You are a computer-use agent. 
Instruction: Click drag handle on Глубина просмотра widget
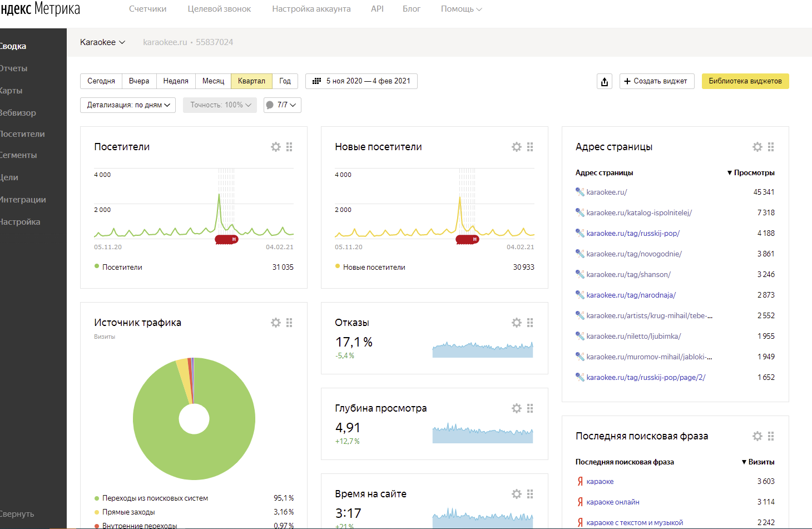pyautogui.click(x=530, y=408)
